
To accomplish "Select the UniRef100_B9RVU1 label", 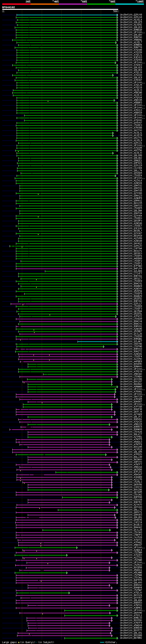I will [131, 326].
